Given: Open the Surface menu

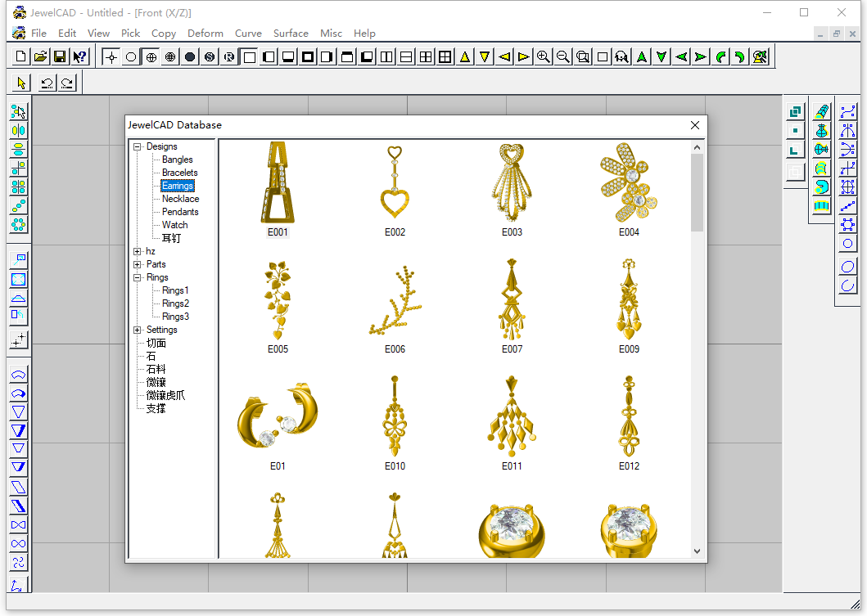Looking at the screenshot, I should pyautogui.click(x=291, y=34).
